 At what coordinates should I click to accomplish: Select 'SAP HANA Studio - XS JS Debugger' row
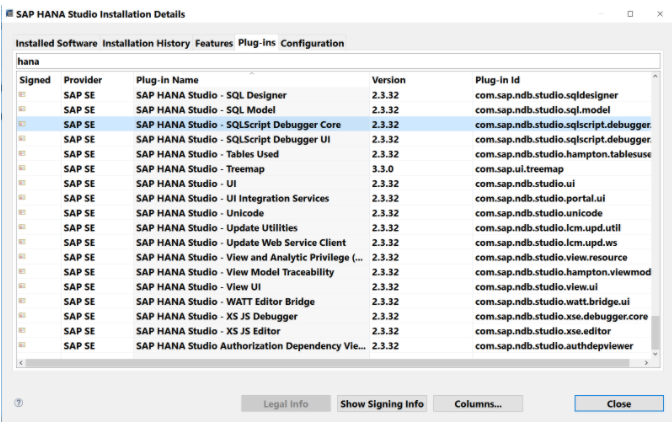[x=334, y=316]
